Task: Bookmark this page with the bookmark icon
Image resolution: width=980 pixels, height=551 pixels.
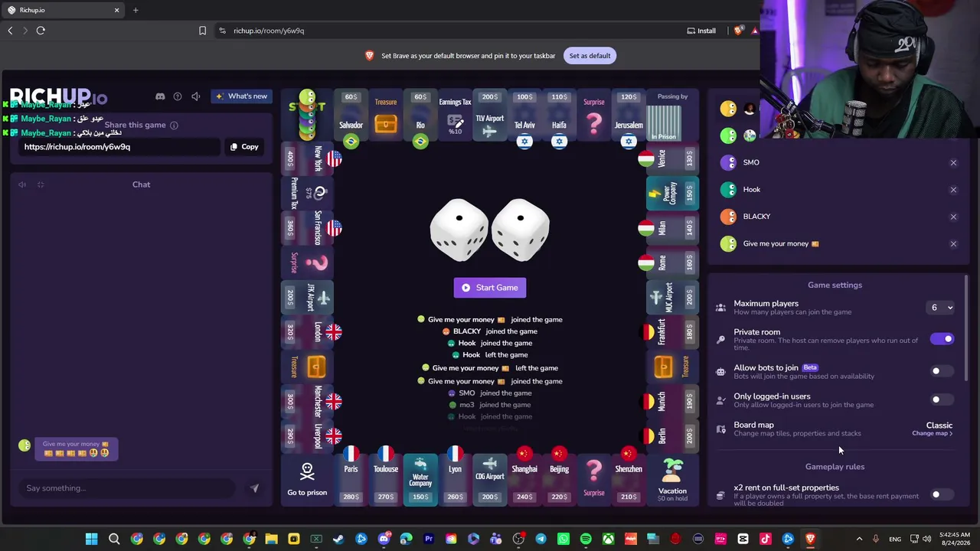Action: coord(202,31)
